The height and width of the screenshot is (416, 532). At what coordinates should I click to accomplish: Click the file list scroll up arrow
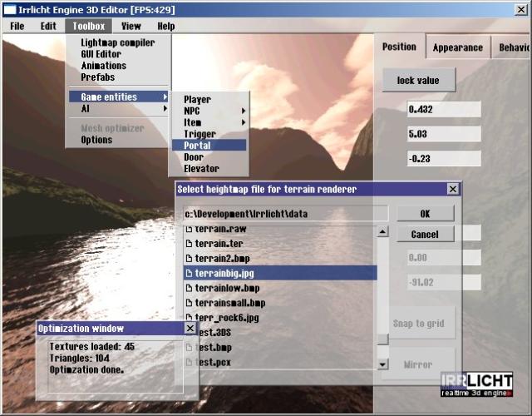[382, 231]
